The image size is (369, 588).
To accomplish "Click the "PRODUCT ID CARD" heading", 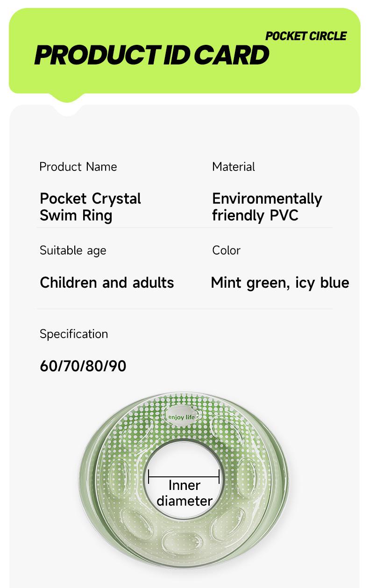I will pyautogui.click(x=152, y=56).
